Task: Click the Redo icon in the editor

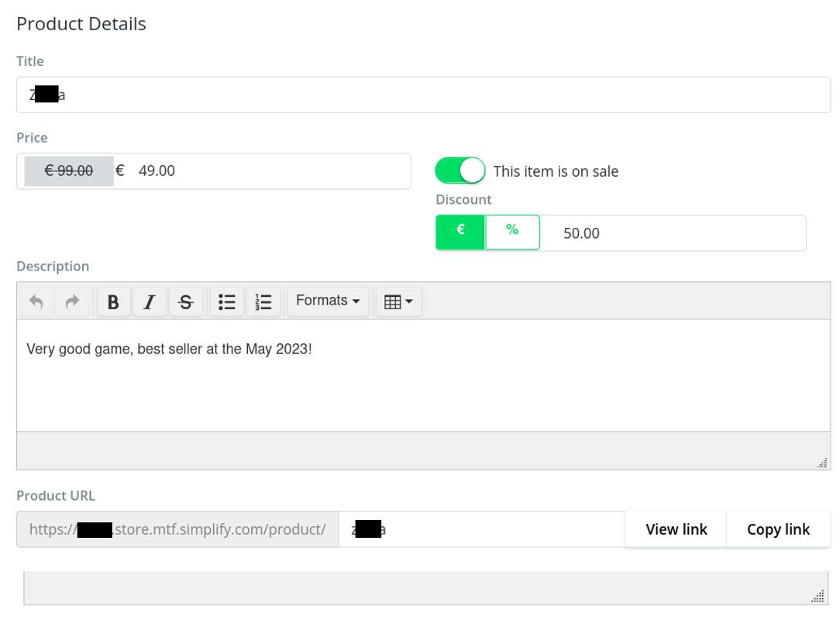Action: (x=73, y=301)
